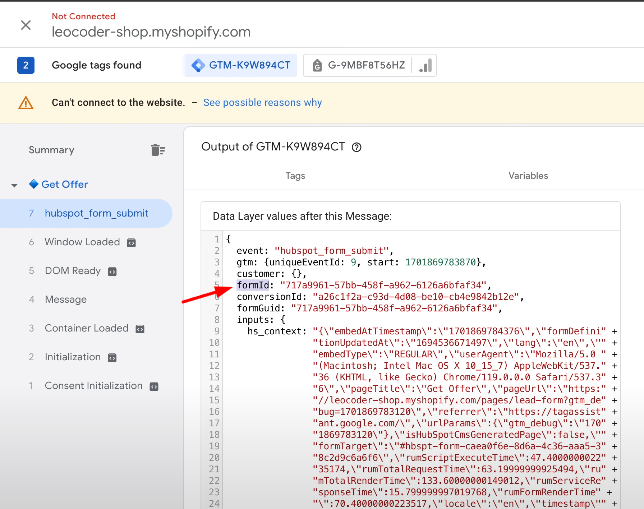644x509 pixels.
Task: Select the Window Loaded event
Action: (x=82, y=242)
